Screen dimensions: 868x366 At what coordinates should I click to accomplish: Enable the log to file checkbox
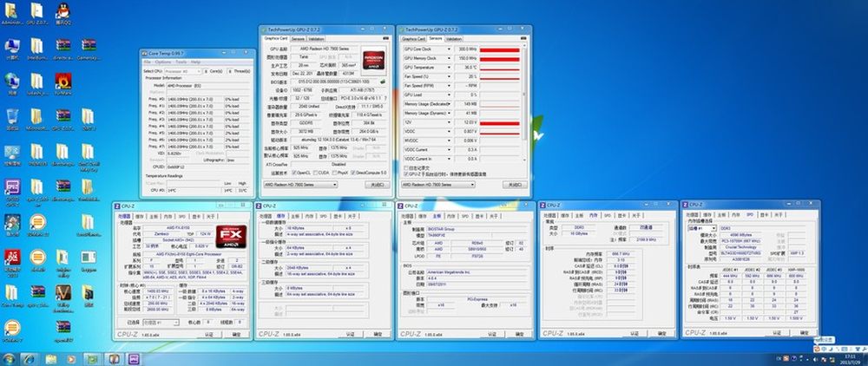click(x=406, y=167)
